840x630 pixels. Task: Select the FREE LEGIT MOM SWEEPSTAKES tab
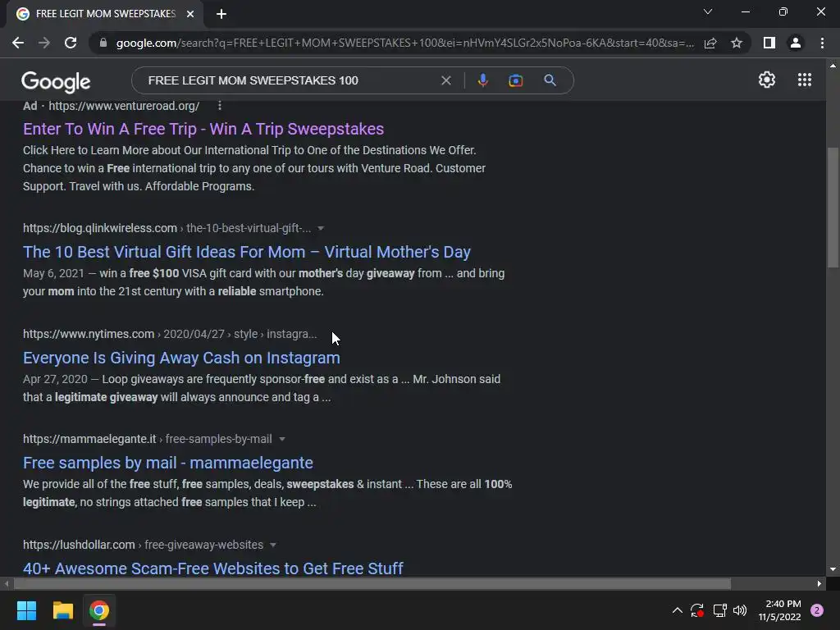(106, 13)
